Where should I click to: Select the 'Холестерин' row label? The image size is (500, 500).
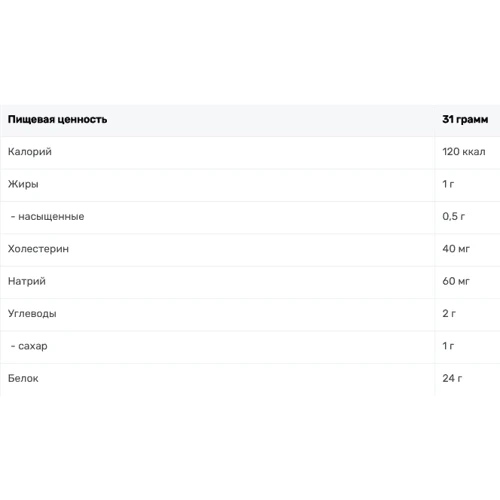(x=38, y=249)
